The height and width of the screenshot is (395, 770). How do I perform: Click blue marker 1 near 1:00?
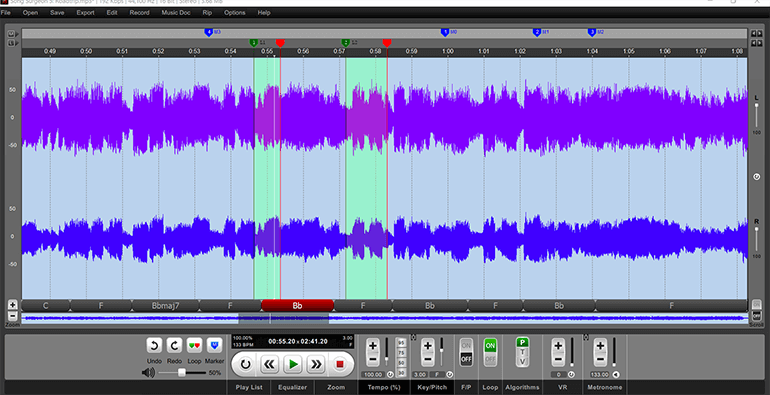pyautogui.click(x=445, y=32)
